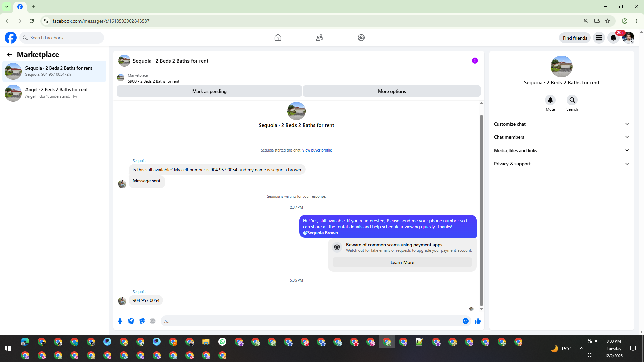Image resolution: width=644 pixels, height=362 pixels.
Task: Click the voice clip microphone icon
Action: click(x=120, y=321)
